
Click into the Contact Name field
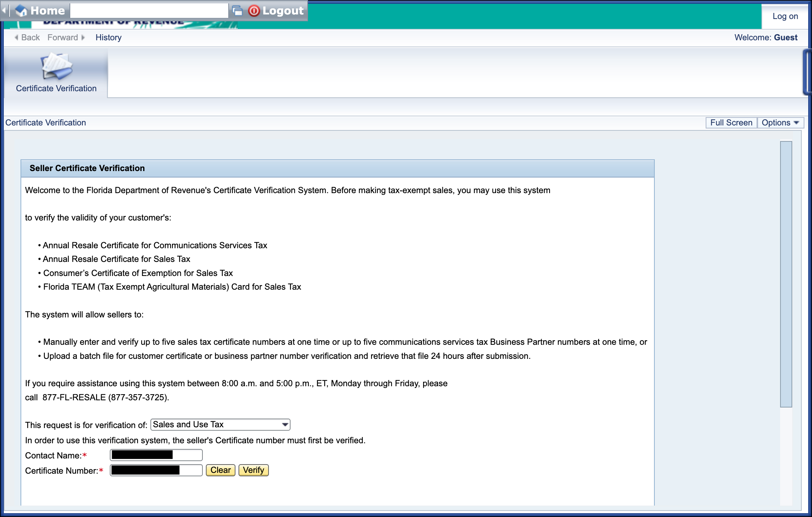coord(156,455)
